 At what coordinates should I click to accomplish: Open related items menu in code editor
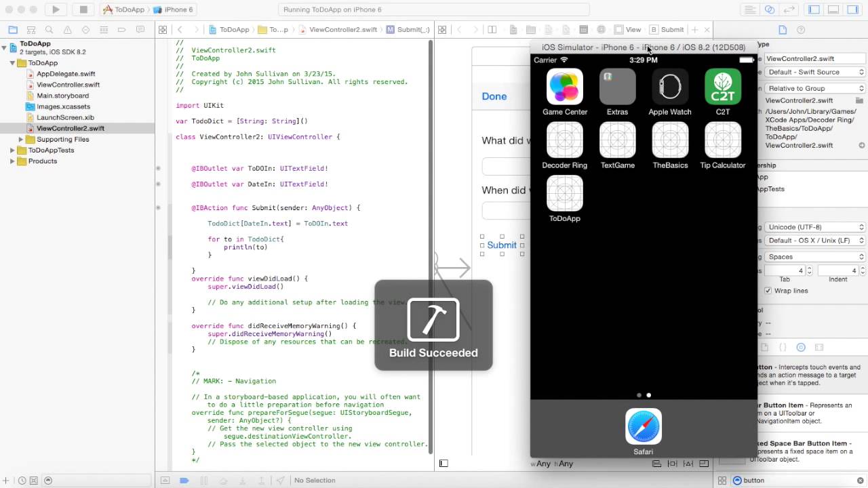163,30
